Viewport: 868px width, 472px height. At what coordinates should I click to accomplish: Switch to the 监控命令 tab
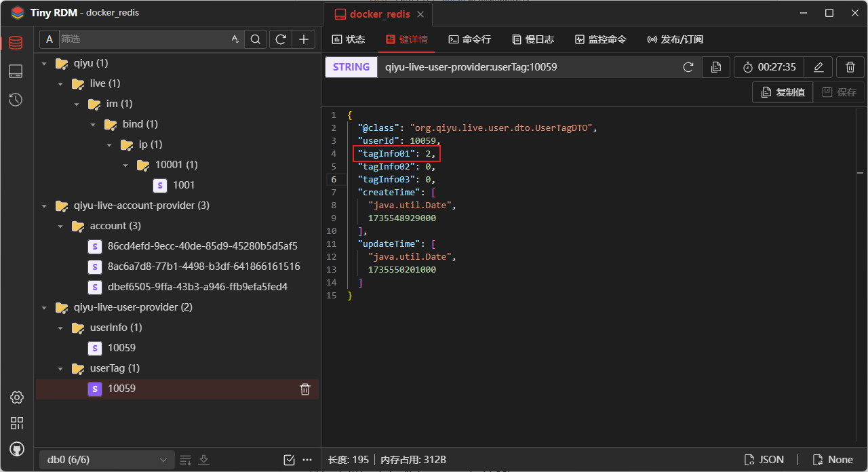pos(600,39)
